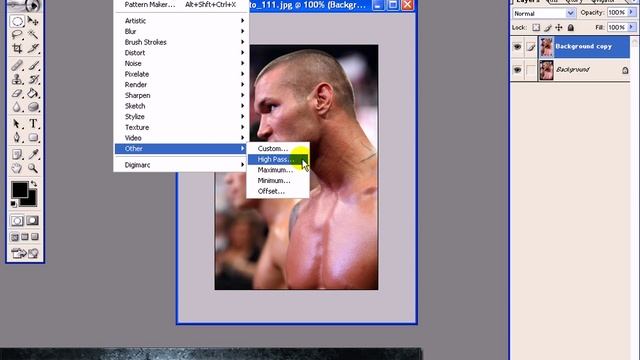Switch to Full Screen Mode with Menu Bar
Screen dimensions: 640x360
pos(25,237)
